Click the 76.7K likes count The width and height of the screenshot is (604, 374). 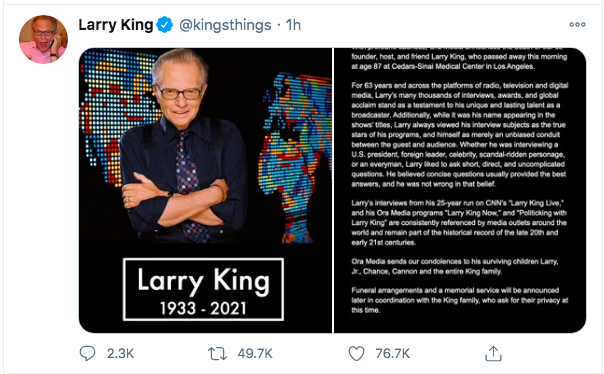tap(393, 354)
